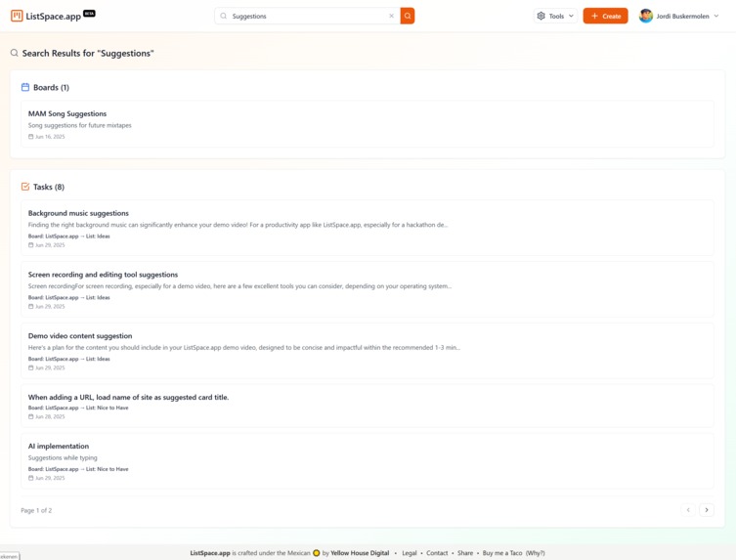Open Background music suggestions task

[x=368, y=228]
